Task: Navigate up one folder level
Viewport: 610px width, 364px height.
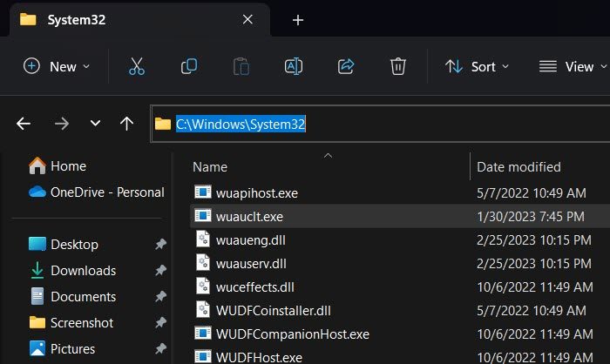Action: [126, 124]
